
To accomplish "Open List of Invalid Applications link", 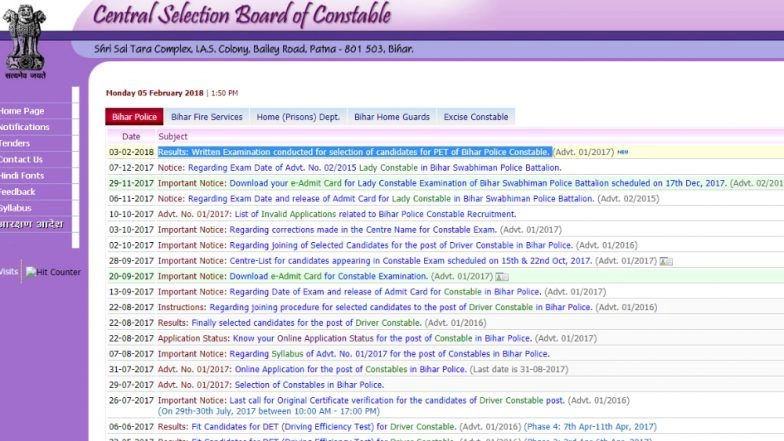I will click(375, 214).
